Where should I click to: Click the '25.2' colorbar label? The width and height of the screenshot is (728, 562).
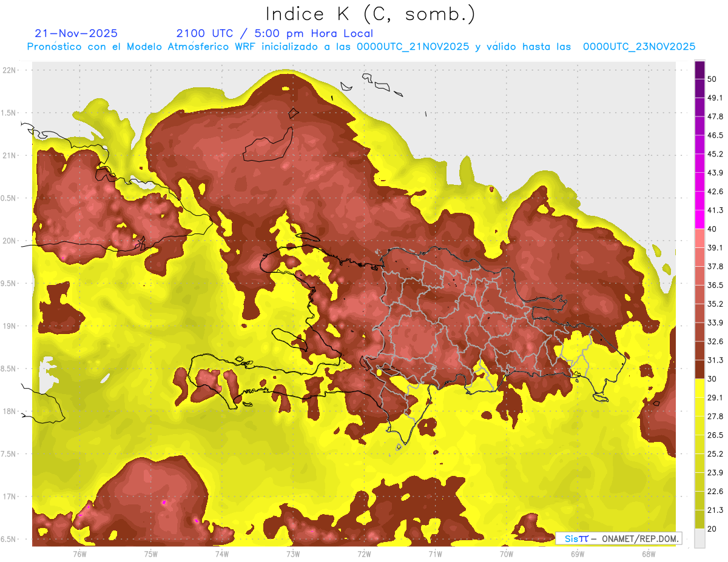coord(715,453)
